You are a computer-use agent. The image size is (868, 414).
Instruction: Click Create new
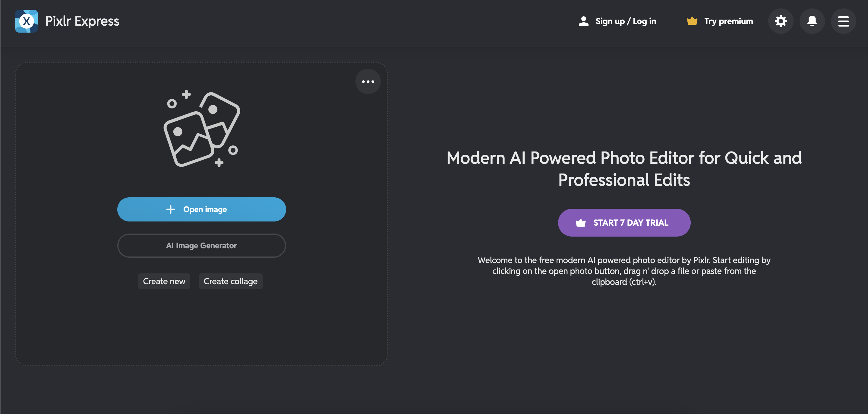164,281
